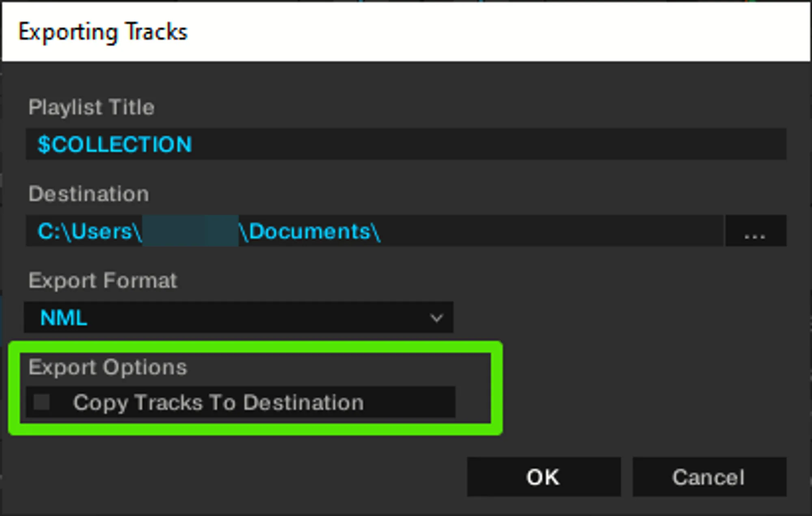Click the 'Documents' part of the destination path

pyautogui.click(x=309, y=231)
